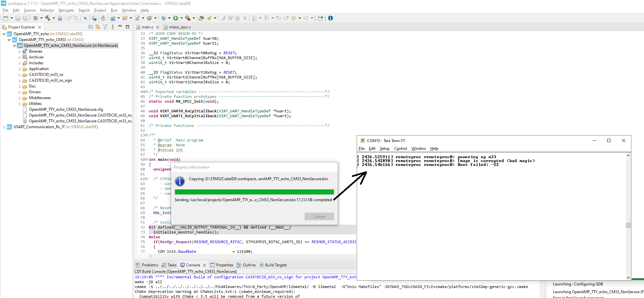Toggle Skip All Breakpoints icon
The width and height of the screenshot is (644, 298).
click(x=86, y=18)
